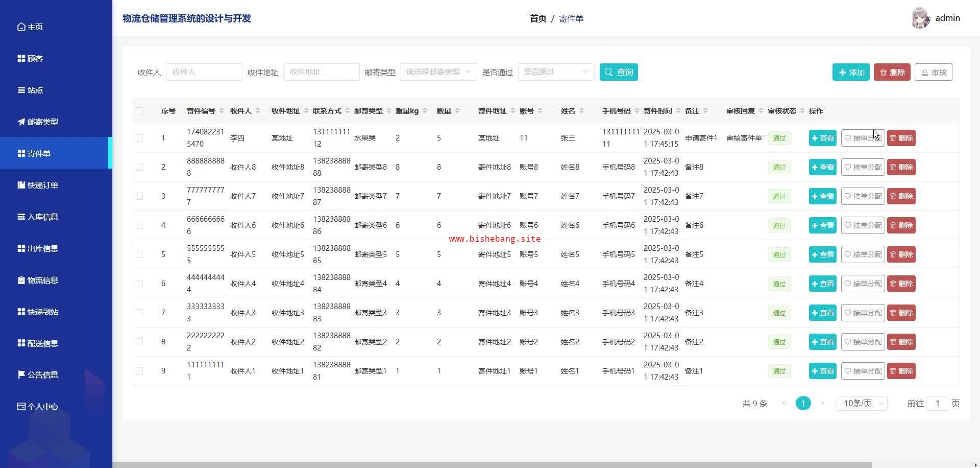Go to 配送信息 in the sidebar

[x=43, y=344]
